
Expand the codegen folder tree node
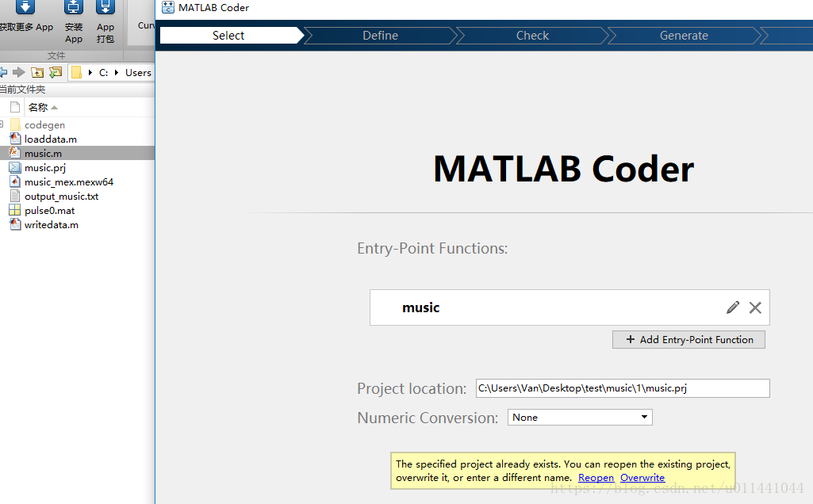[2, 124]
